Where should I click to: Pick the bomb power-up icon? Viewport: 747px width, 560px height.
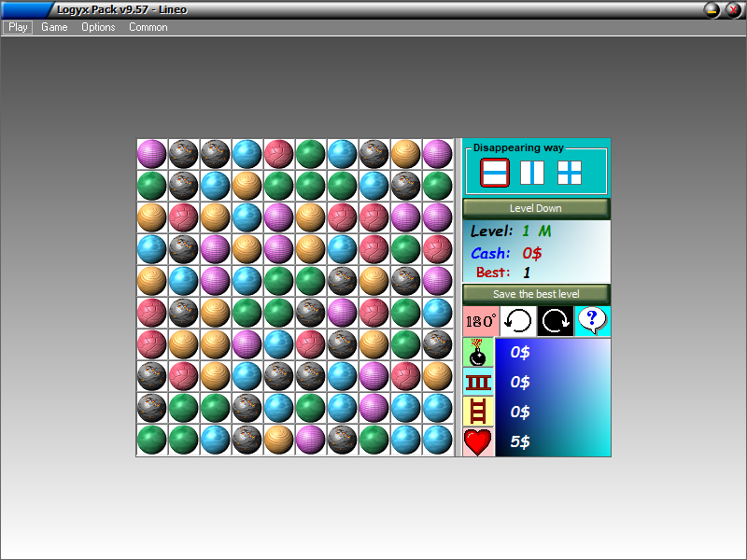478,353
